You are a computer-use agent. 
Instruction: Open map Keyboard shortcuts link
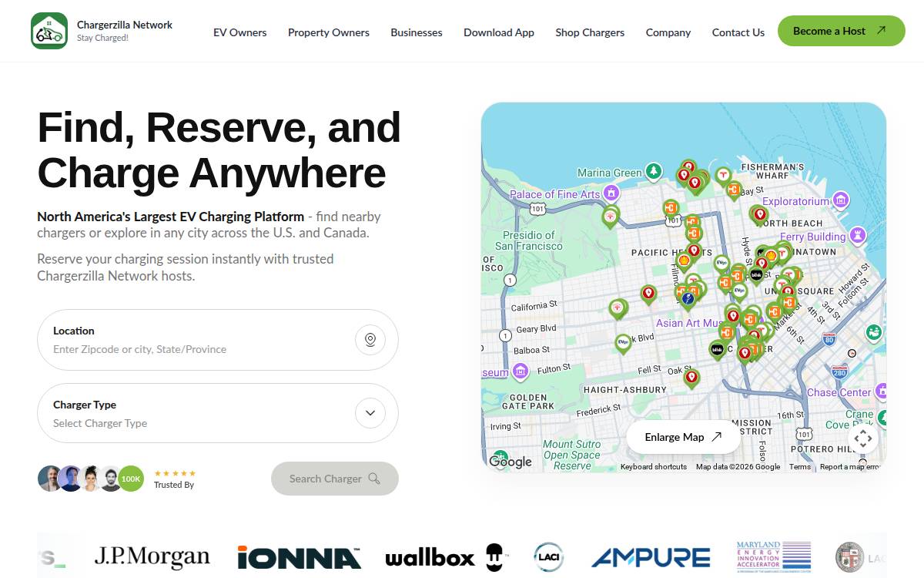pyautogui.click(x=654, y=466)
